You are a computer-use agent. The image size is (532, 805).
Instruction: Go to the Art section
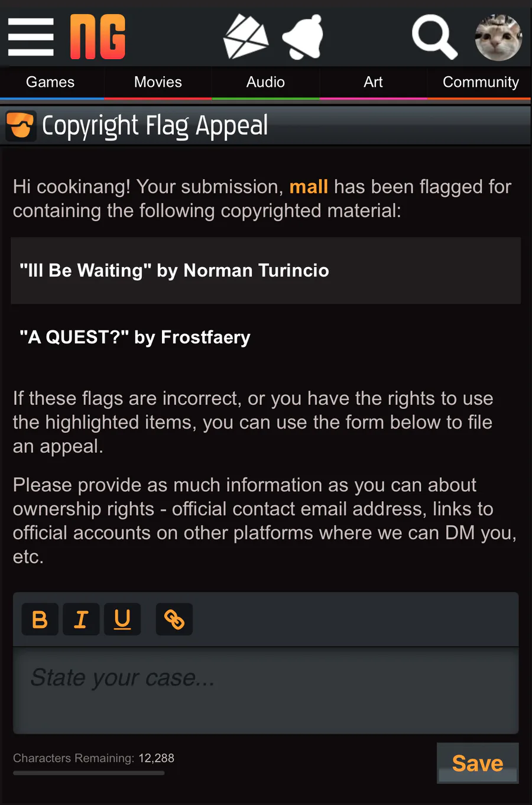point(373,82)
